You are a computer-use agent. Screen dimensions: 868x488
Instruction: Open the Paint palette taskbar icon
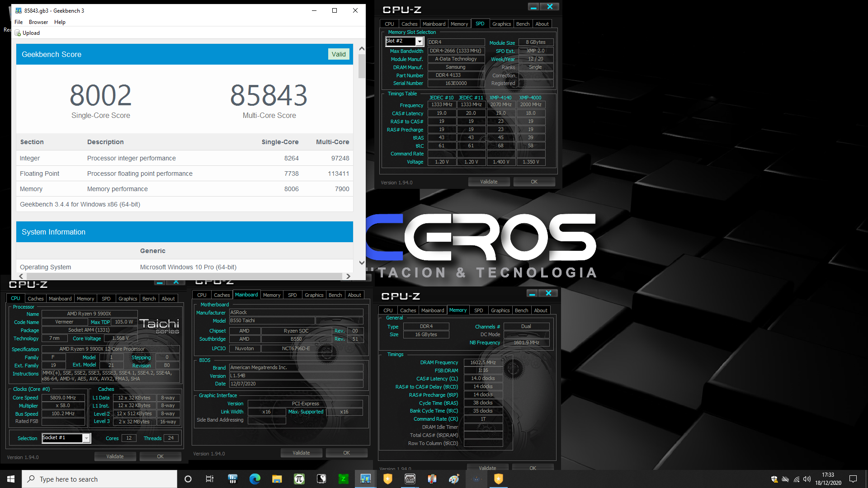[454, 479]
